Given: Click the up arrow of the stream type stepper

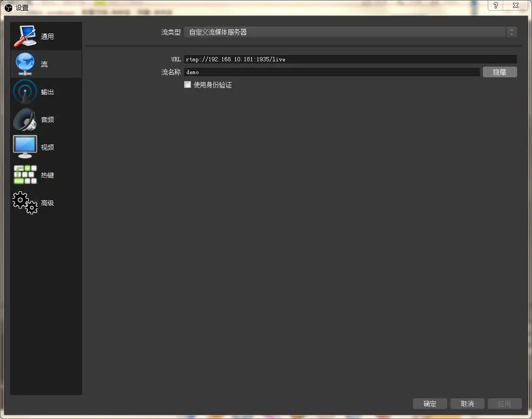Looking at the screenshot, I should click(511, 29).
